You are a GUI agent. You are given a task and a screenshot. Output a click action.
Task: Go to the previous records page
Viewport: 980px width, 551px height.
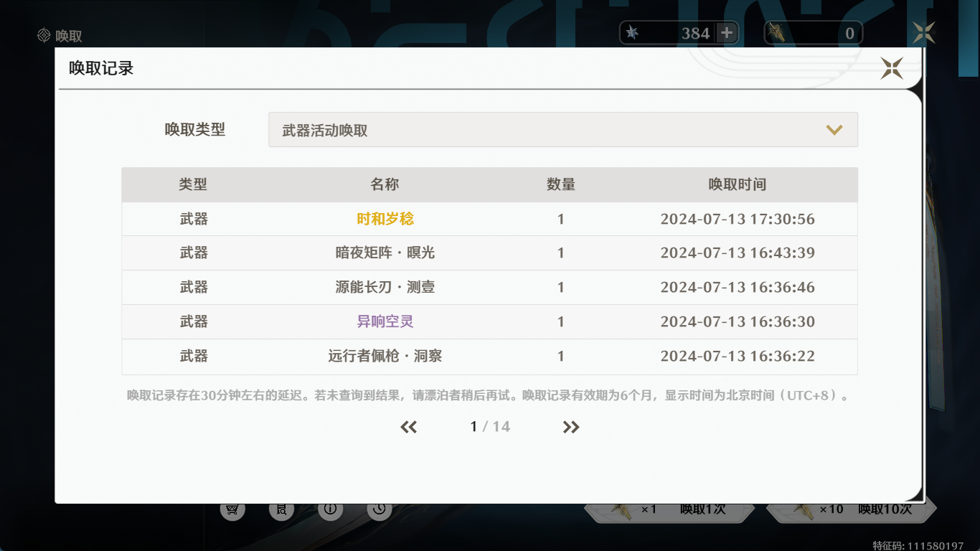point(408,427)
